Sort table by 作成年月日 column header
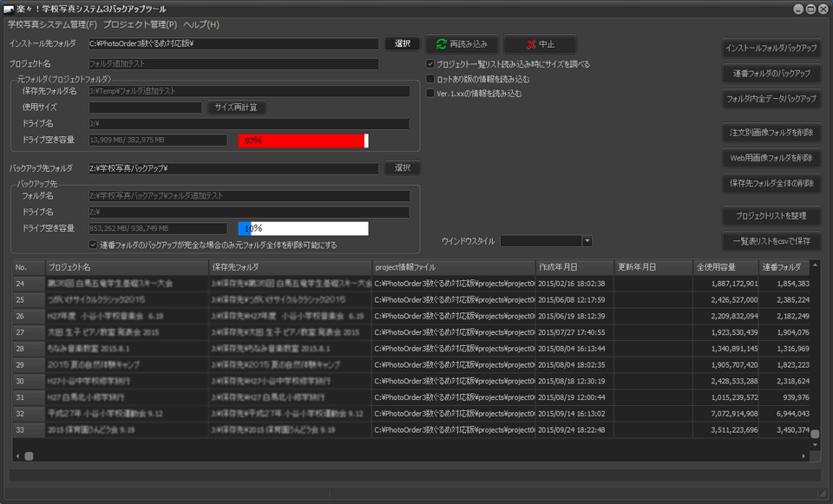 point(574,266)
